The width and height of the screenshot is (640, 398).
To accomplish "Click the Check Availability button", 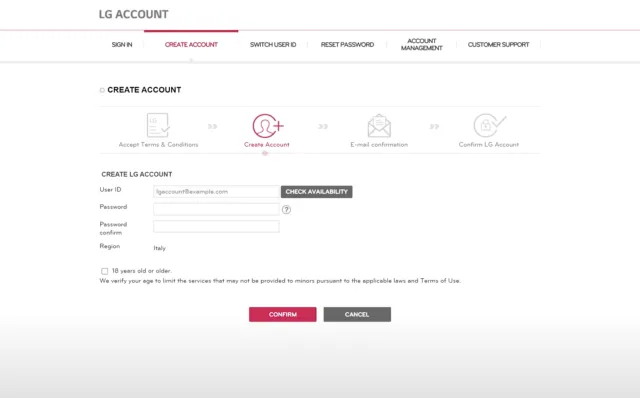I will tap(316, 192).
